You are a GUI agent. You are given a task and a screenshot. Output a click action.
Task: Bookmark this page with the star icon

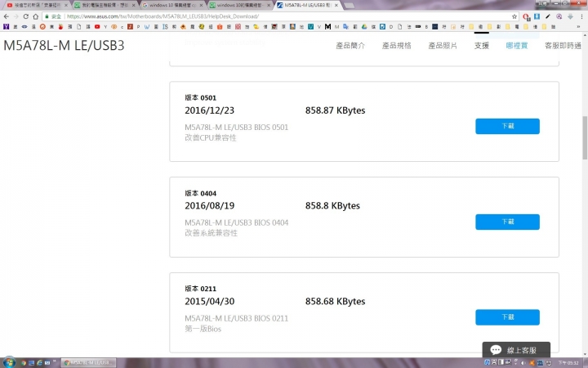coord(514,16)
